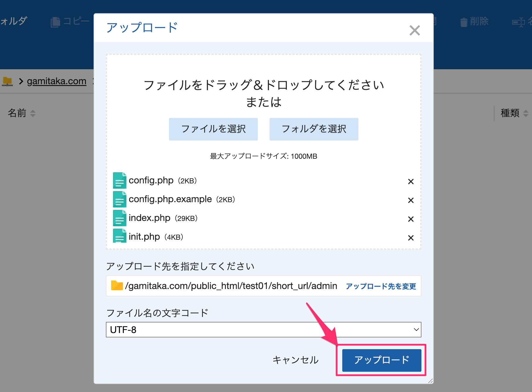Open the UTF-8 character code dropdown

pos(263,330)
